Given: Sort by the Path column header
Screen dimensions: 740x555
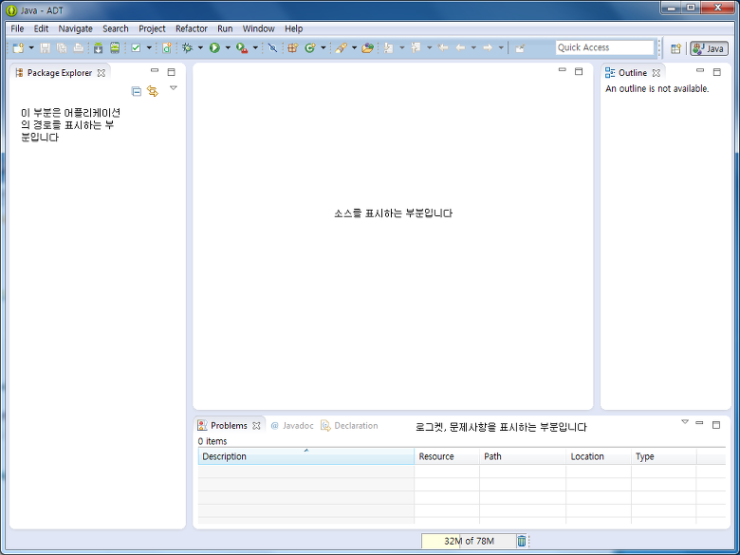Looking at the screenshot, I should [522, 456].
